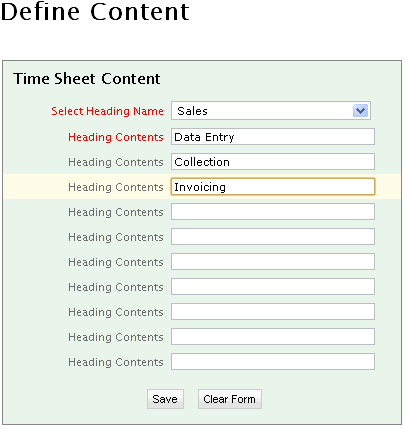405x429 pixels.
Task: Select the last Heading Contents input box
Action: tap(273, 362)
